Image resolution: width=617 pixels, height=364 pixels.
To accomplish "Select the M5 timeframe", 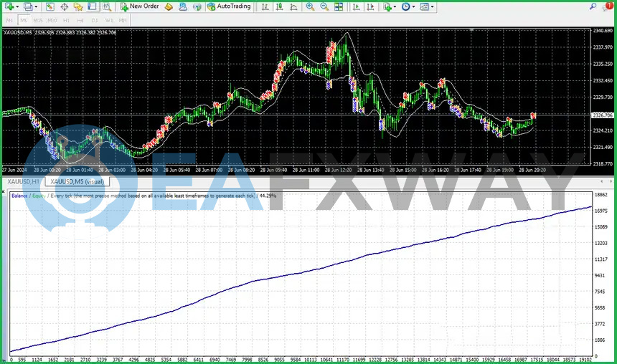I will (x=24, y=20).
